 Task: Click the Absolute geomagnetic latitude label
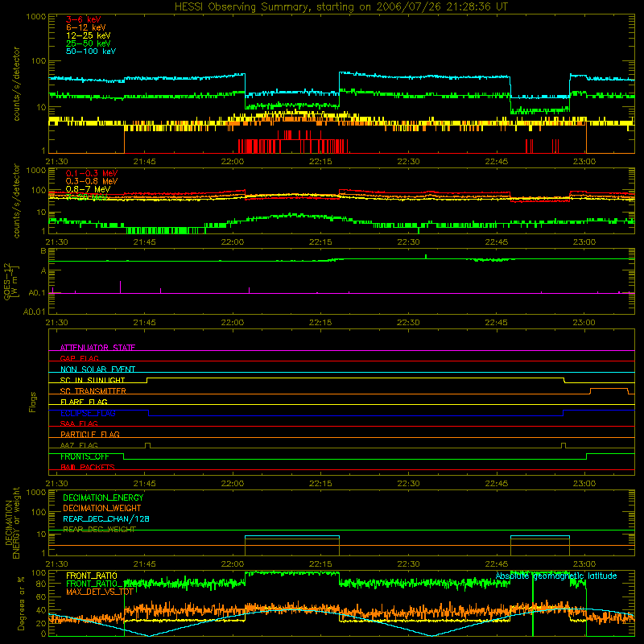tap(556, 576)
